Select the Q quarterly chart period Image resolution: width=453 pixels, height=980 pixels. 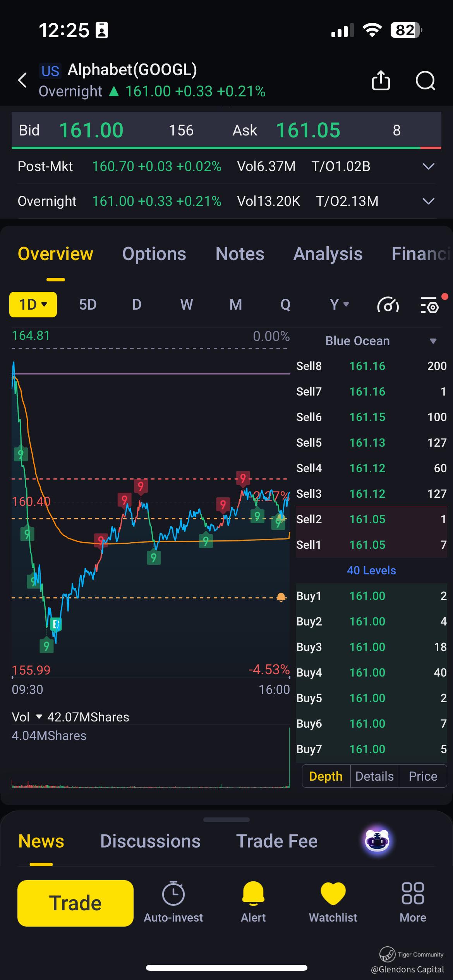click(285, 305)
